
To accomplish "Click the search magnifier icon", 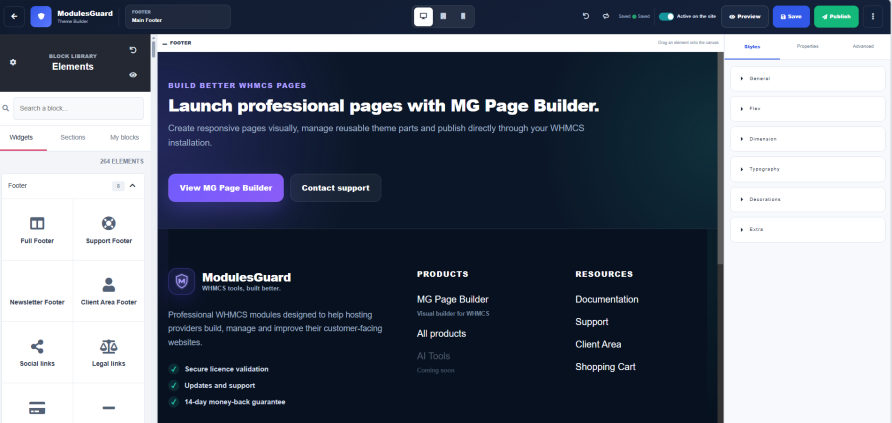I will 6,108.
